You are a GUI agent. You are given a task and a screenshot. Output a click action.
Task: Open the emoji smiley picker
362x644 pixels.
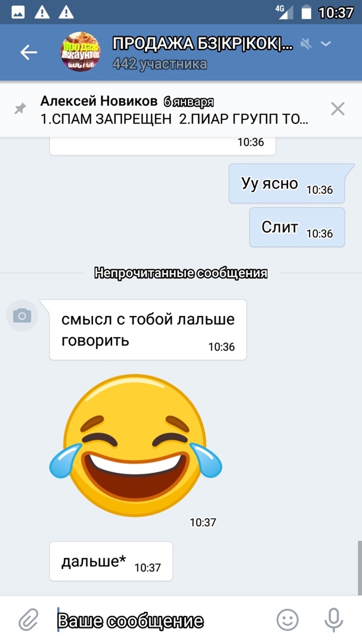(x=287, y=620)
